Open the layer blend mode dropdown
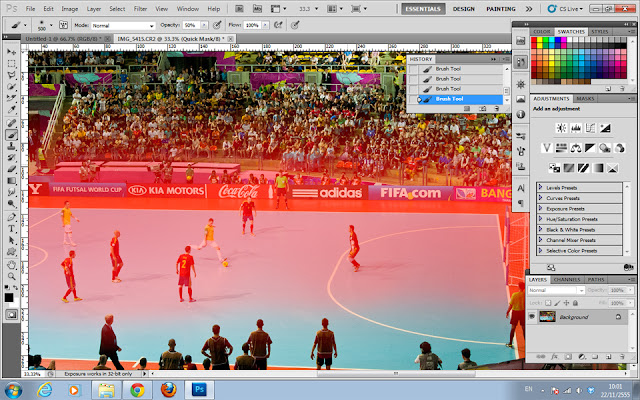The height and width of the screenshot is (400, 640). tap(556, 290)
